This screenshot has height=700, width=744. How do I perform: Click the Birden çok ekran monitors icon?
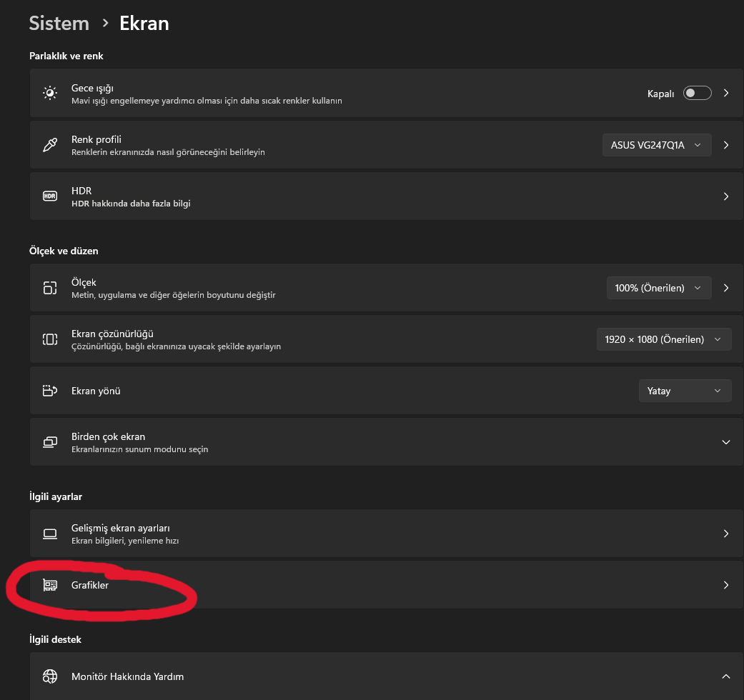pos(50,442)
